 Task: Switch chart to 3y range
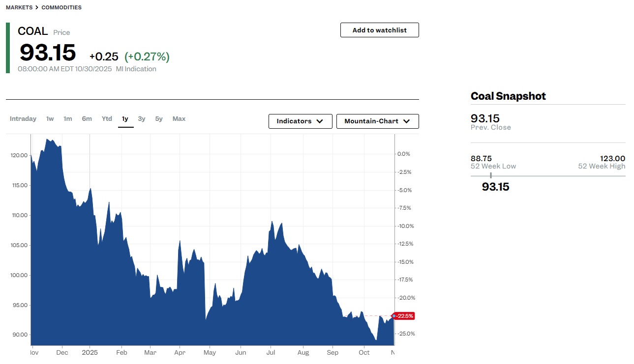point(142,118)
